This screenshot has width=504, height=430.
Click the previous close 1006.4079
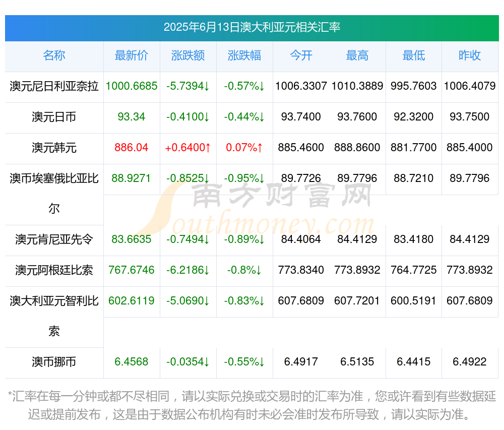(x=470, y=86)
